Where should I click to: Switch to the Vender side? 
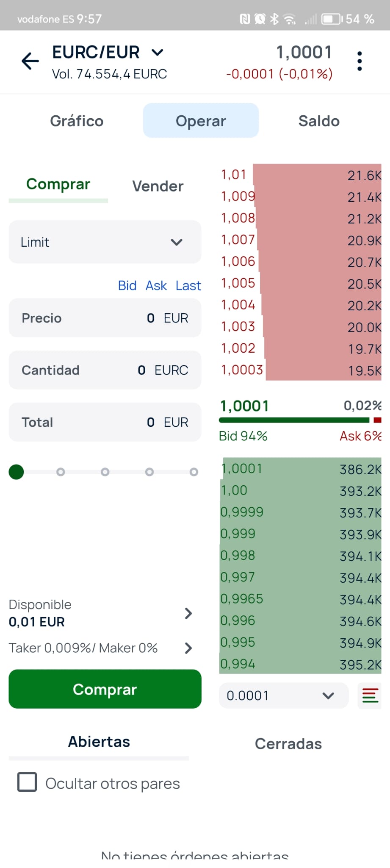[158, 186]
